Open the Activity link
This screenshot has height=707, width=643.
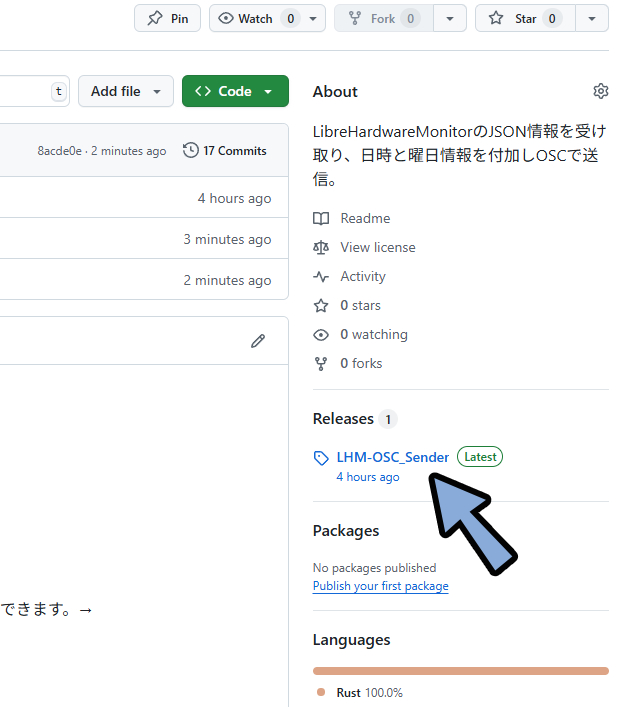363,276
